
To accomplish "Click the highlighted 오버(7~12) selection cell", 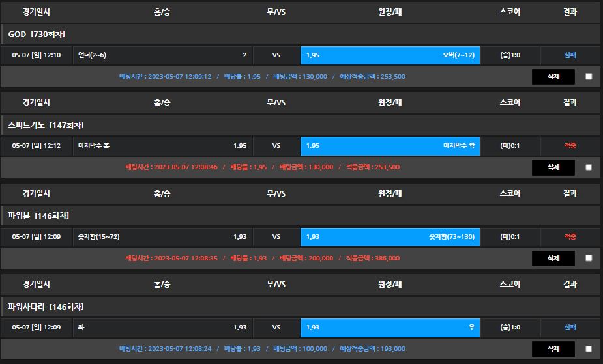I will 390,55.
